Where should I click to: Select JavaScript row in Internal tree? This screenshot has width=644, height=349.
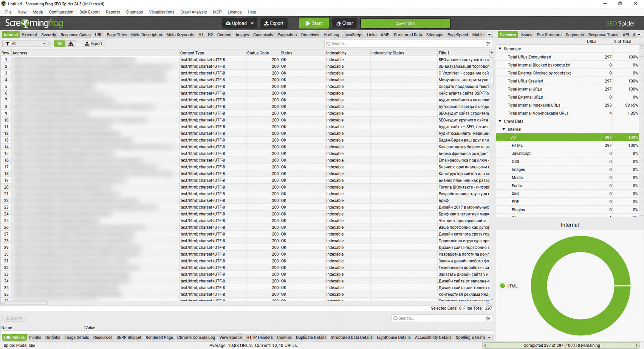pos(567,153)
